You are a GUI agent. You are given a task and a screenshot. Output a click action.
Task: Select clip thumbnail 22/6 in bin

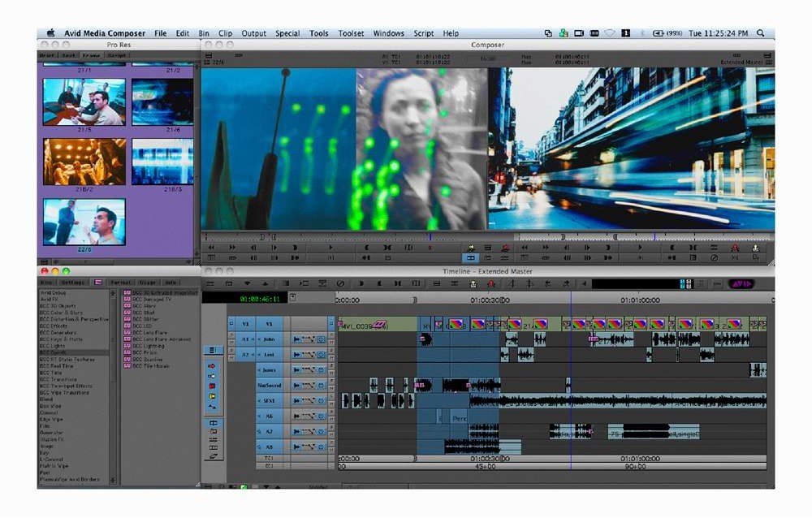(x=84, y=222)
